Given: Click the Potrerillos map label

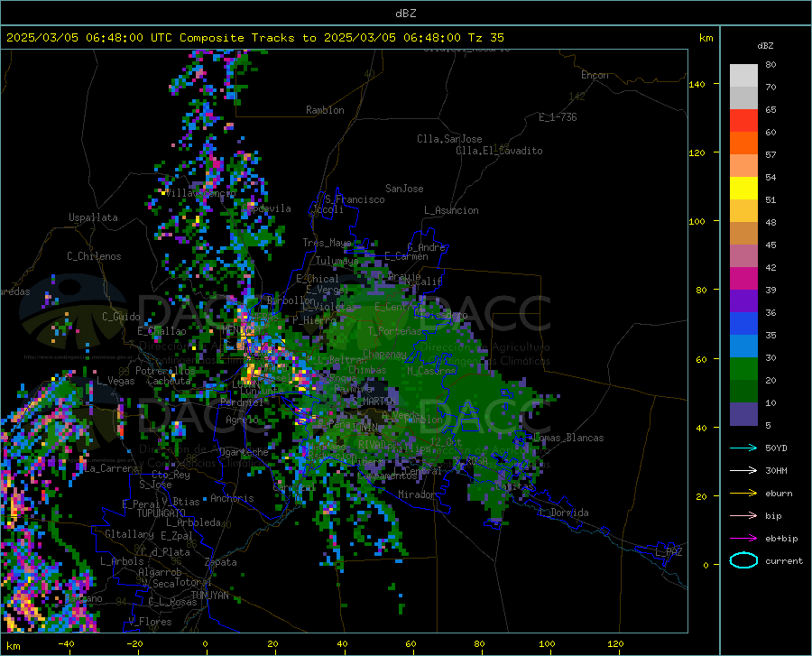Looking at the screenshot, I should [x=165, y=371].
